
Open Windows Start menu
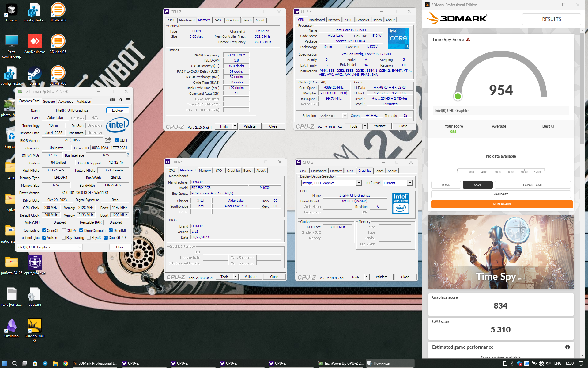5,363
